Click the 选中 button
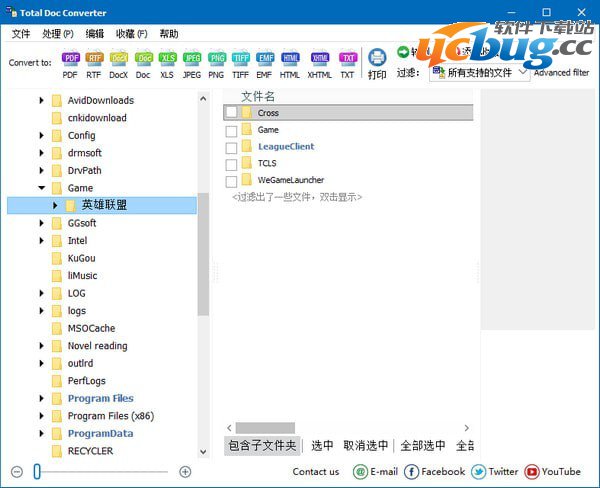The height and width of the screenshot is (488, 600). [322, 446]
